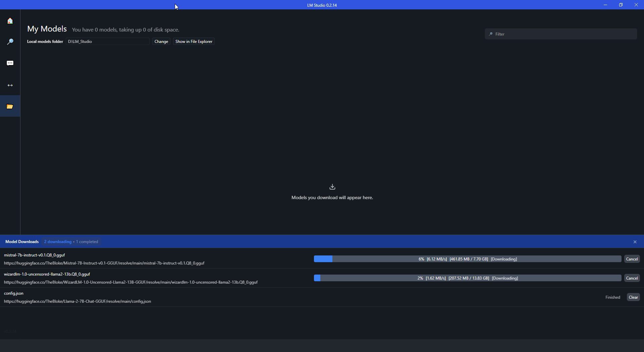Image resolution: width=644 pixels, height=352 pixels.
Task: Click Show in File Explorer button
Action: click(194, 42)
